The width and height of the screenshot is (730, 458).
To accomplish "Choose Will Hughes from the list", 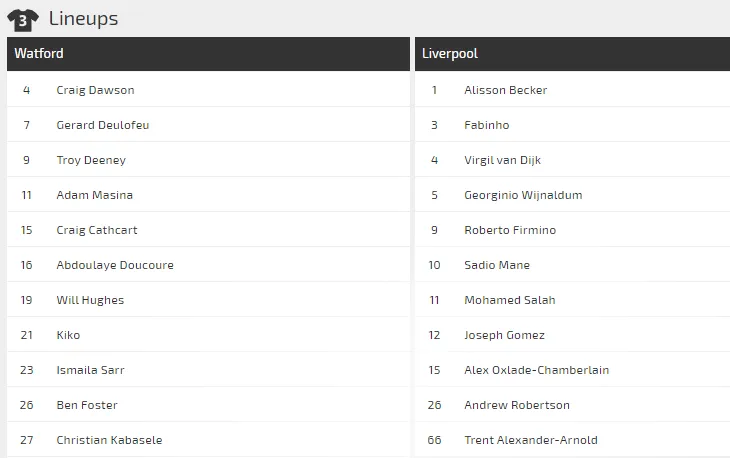I will tap(90, 300).
